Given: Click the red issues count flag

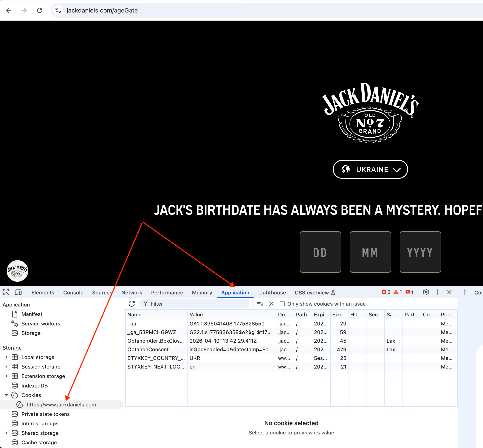Looking at the screenshot, I should coord(409,292).
